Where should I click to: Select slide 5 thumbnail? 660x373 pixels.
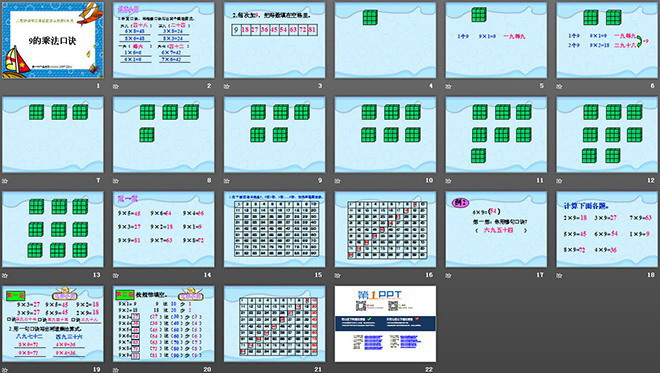point(496,40)
